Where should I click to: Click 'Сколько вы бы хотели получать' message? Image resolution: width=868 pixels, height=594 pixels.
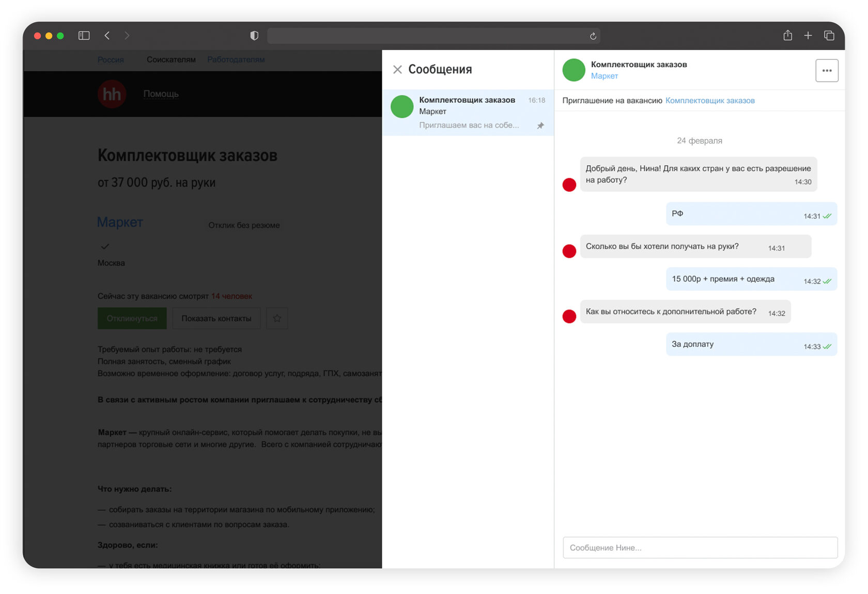click(x=695, y=246)
